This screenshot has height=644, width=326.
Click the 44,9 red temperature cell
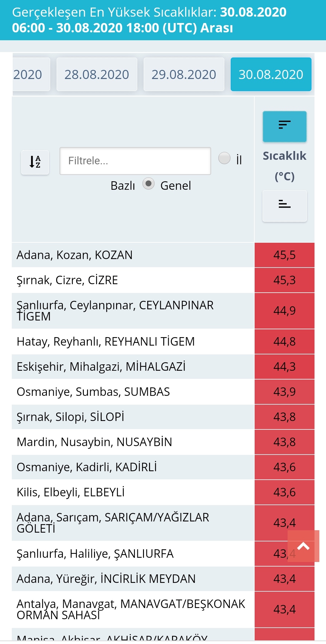pos(284,310)
